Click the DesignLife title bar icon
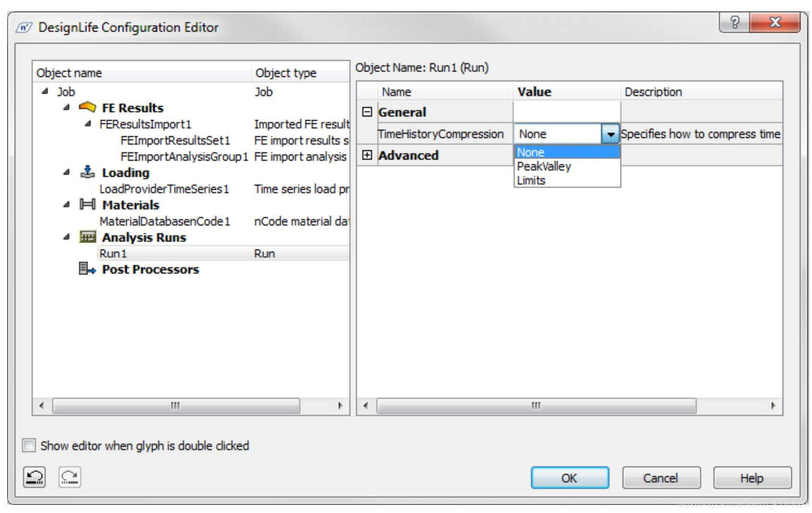The height and width of the screenshot is (513, 812). click(24, 27)
